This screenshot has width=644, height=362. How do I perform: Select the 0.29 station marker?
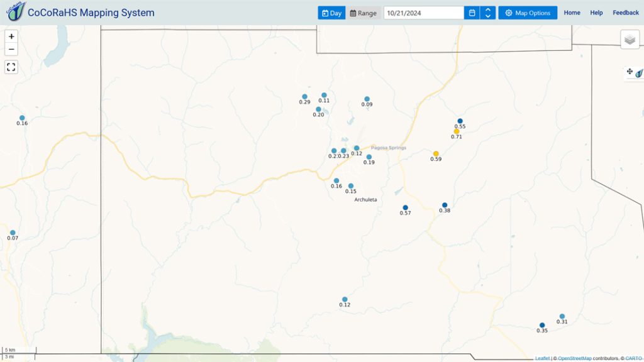304,97
